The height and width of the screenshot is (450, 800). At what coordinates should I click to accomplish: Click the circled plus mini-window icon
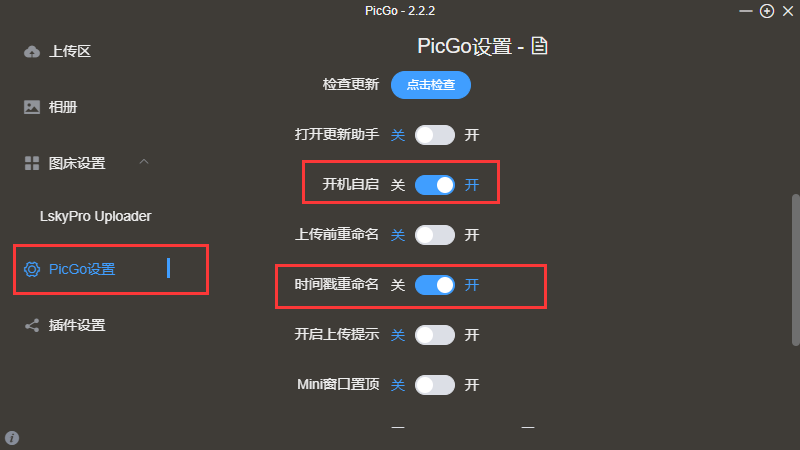(x=767, y=11)
